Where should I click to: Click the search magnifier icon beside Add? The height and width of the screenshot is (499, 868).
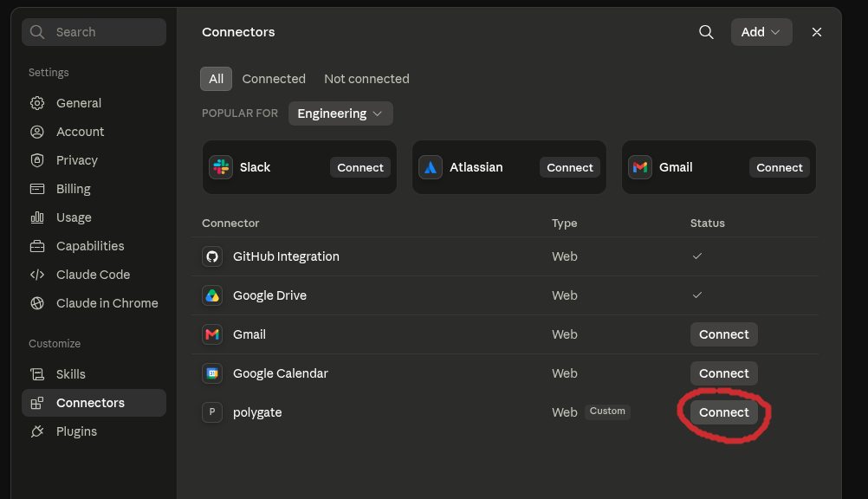pyautogui.click(x=706, y=32)
